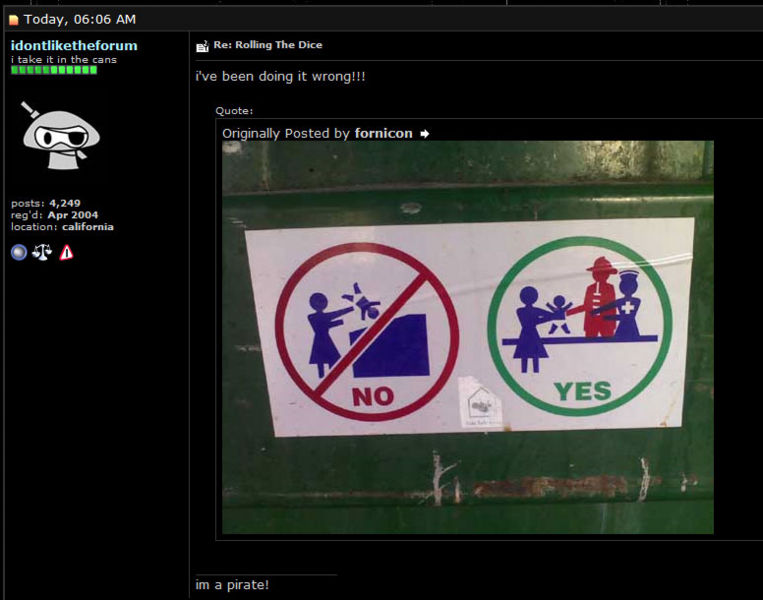The width and height of the screenshot is (763, 600).
Task: Open the idontliketheforum user profile
Action: (74, 45)
